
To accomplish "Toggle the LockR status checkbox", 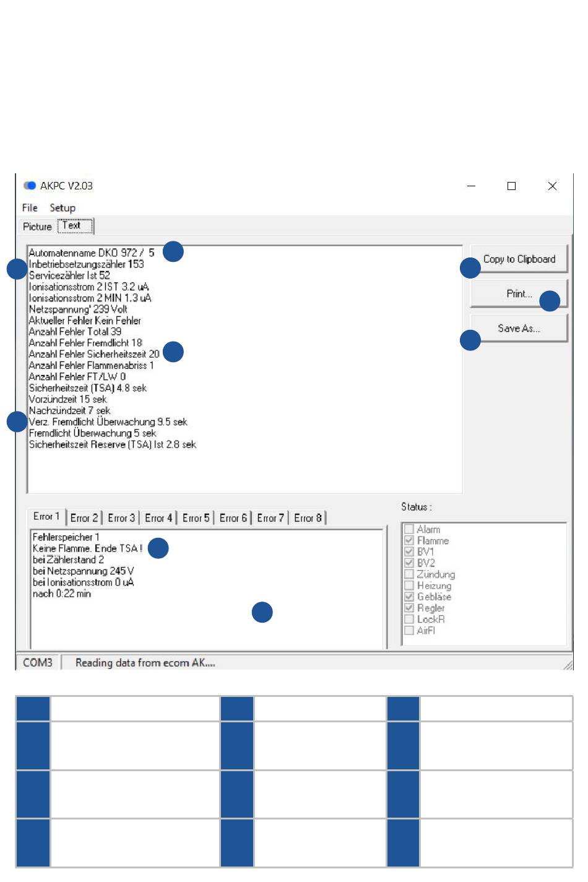I will coord(409,619).
